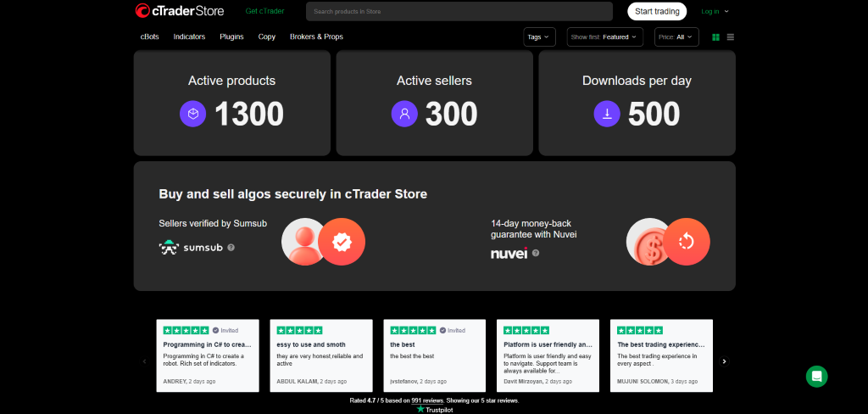Click Invited badge on jvstefanov's review
This screenshot has height=414, width=868.
[x=453, y=330]
